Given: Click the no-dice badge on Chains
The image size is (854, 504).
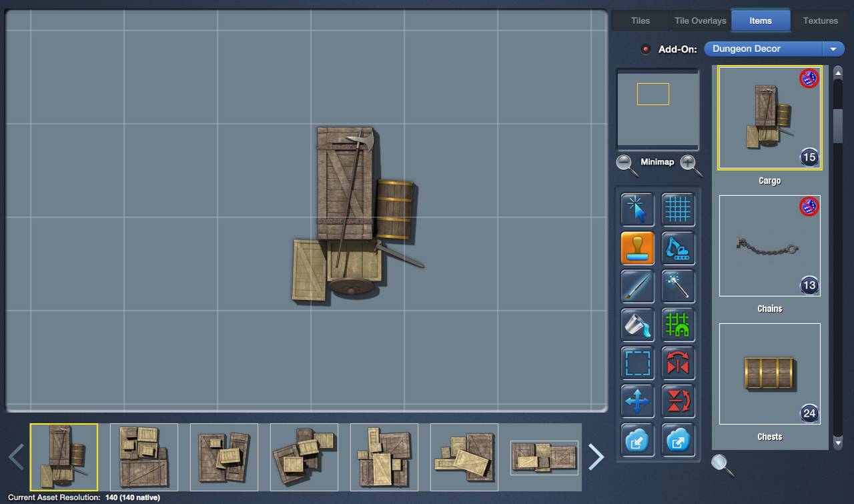Looking at the screenshot, I should point(809,207).
